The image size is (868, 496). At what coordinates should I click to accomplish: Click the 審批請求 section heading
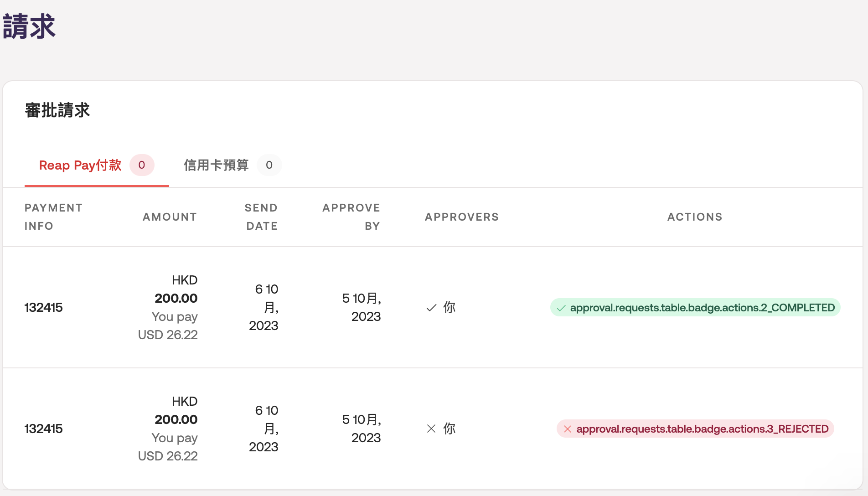click(57, 110)
